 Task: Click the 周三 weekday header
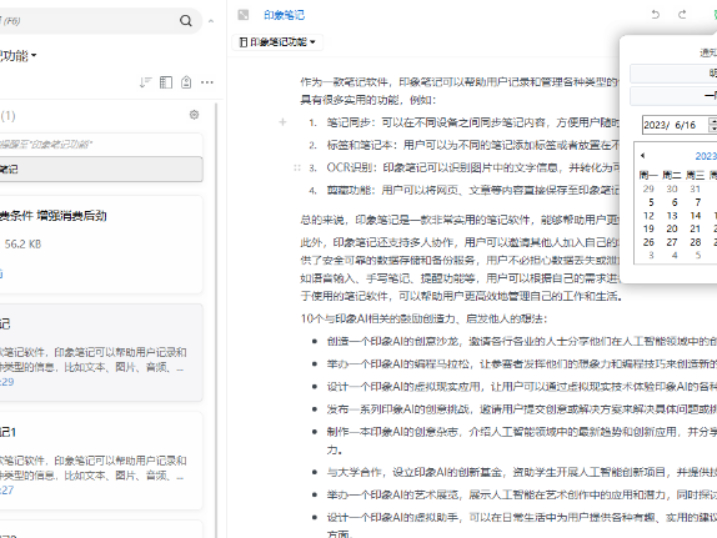[x=696, y=175]
